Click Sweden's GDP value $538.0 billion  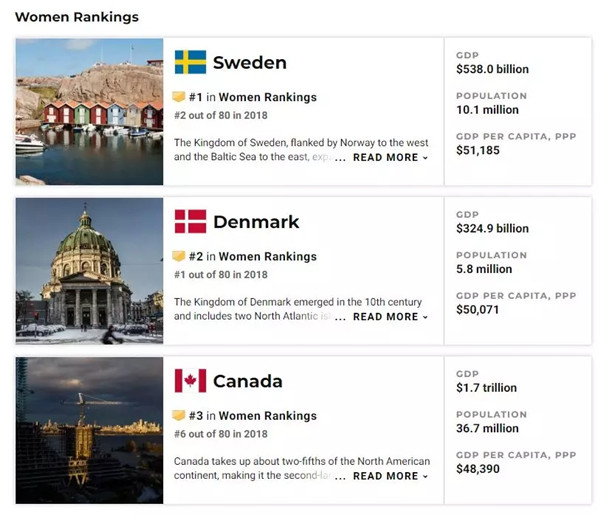tap(492, 70)
